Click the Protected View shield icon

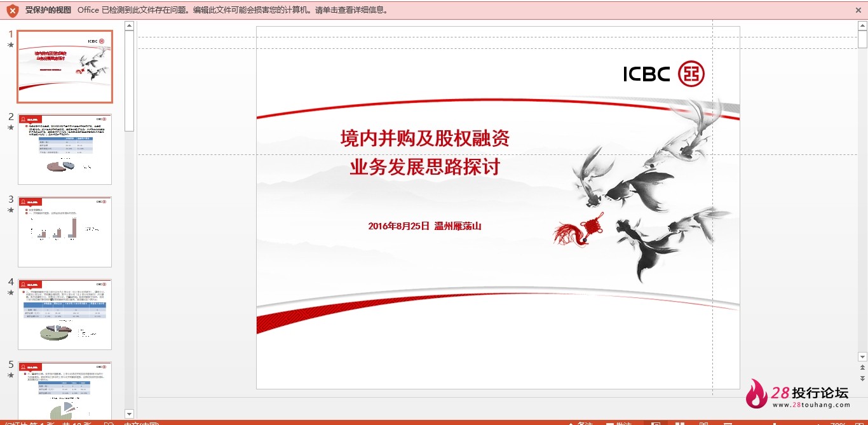point(12,10)
